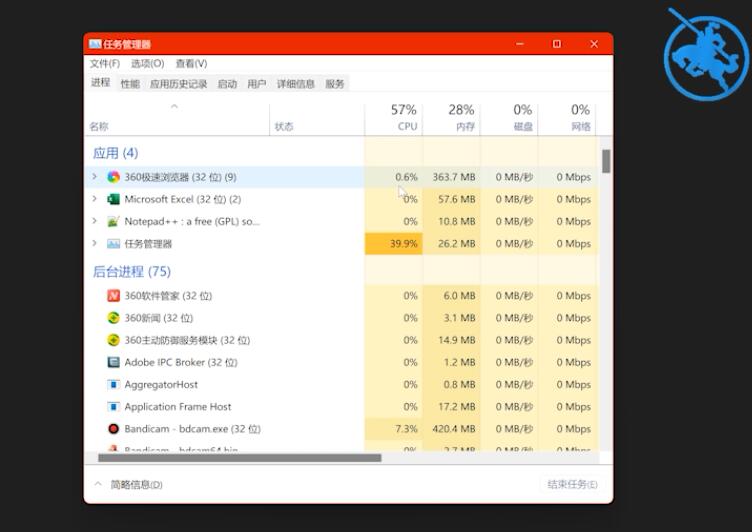The image size is (752, 532).
Task: Click the Microsoft Excel process icon
Action: [x=114, y=199]
